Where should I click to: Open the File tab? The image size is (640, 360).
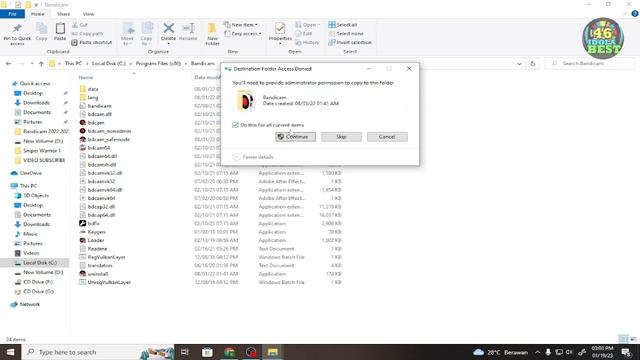pos(12,14)
